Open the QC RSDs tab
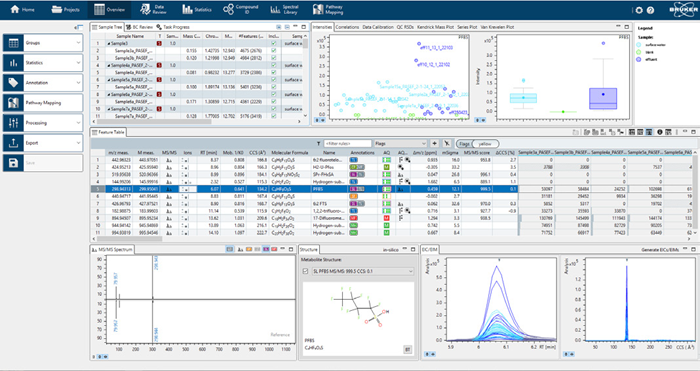Image resolution: width=700 pixels, height=371 pixels. 405,27
